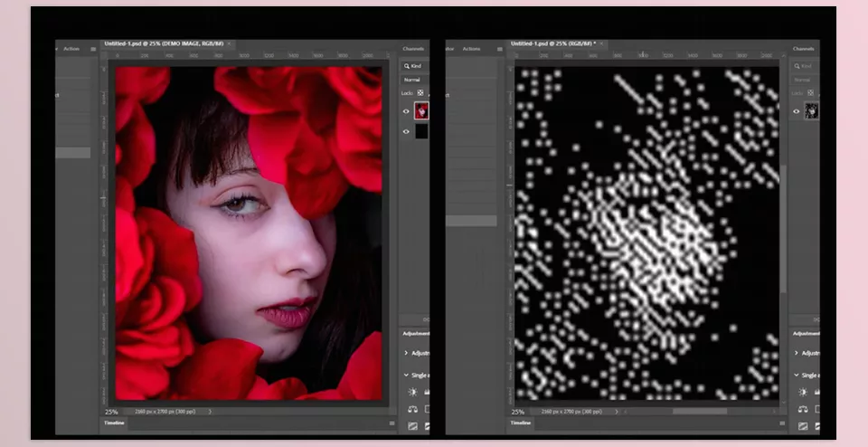Open Adjustments panel tab in right window

806,334
